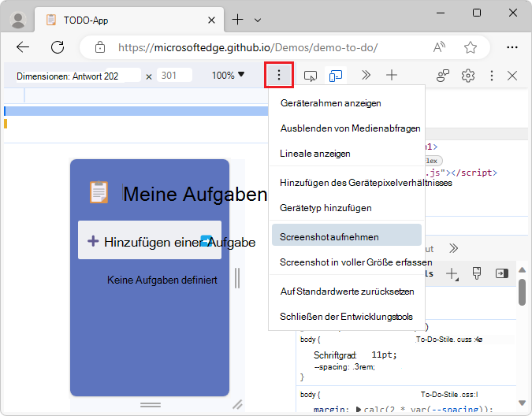Expand more Styles pane tabs chevron
This screenshot has height=416, width=532.
click(454, 248)
